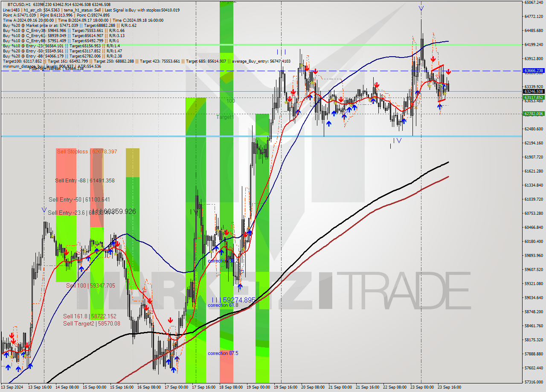Select the 62782.006 green price tag
The height and width of the screenshot is (392, 546).
pyautogui.click(x=534, y=114)
